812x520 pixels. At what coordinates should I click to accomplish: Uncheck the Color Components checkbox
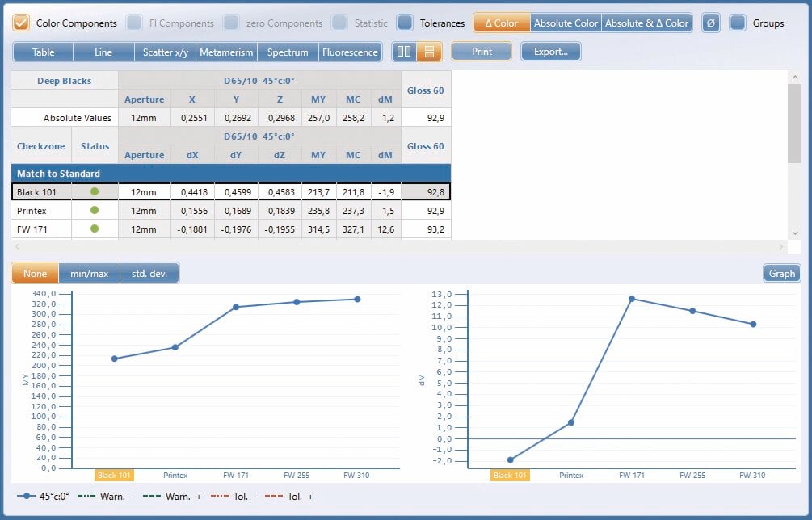pos(21,23)
